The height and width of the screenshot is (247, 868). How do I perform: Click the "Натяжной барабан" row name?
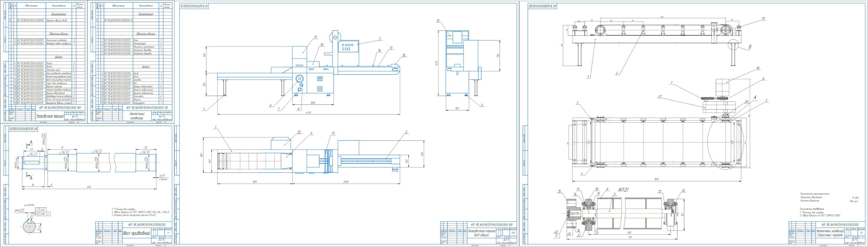143,50
